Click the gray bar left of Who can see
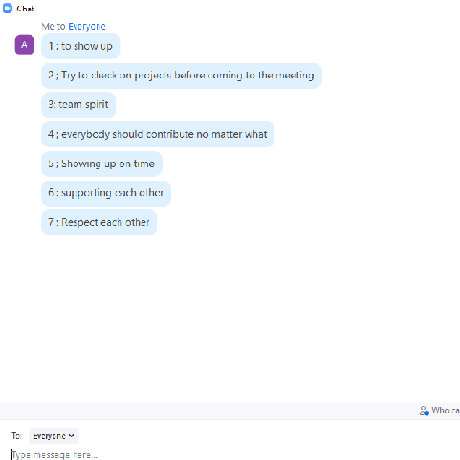Viewport: 460px width, 460px height. (x=208, y=411)
